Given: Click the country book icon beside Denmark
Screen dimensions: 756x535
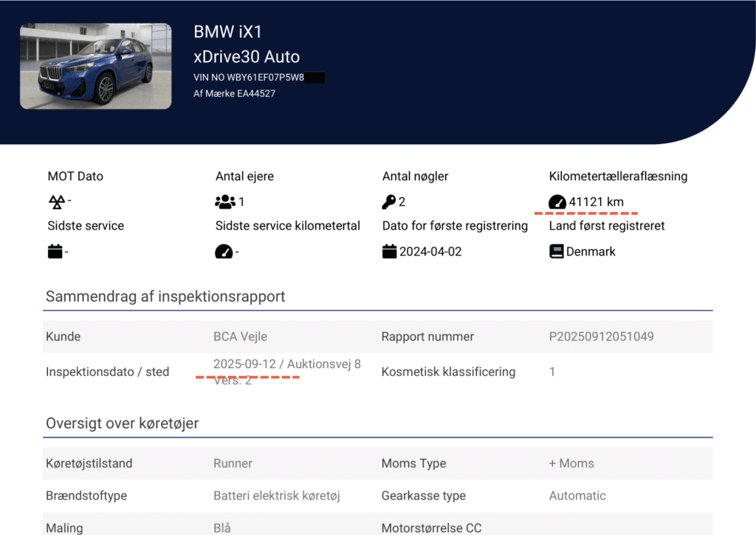Looking at the screenshot, I should pyautogui.click(x=556, y=252).
